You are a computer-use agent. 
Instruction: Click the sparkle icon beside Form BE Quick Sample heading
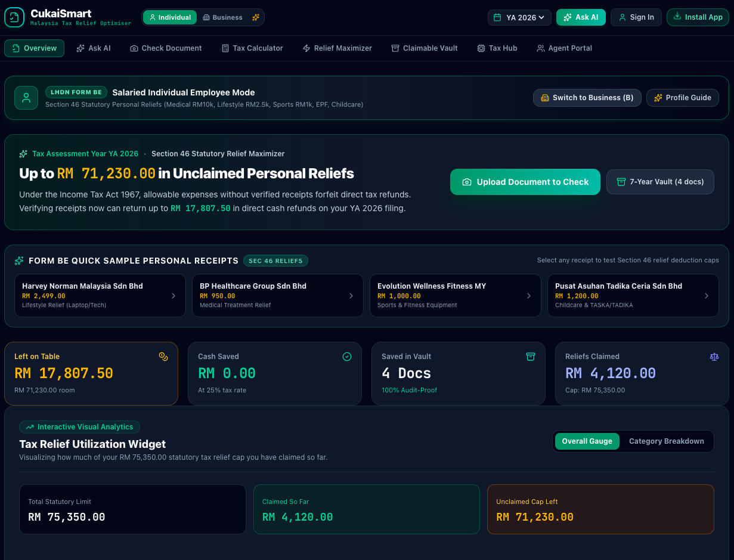click(x=19, y=261)
